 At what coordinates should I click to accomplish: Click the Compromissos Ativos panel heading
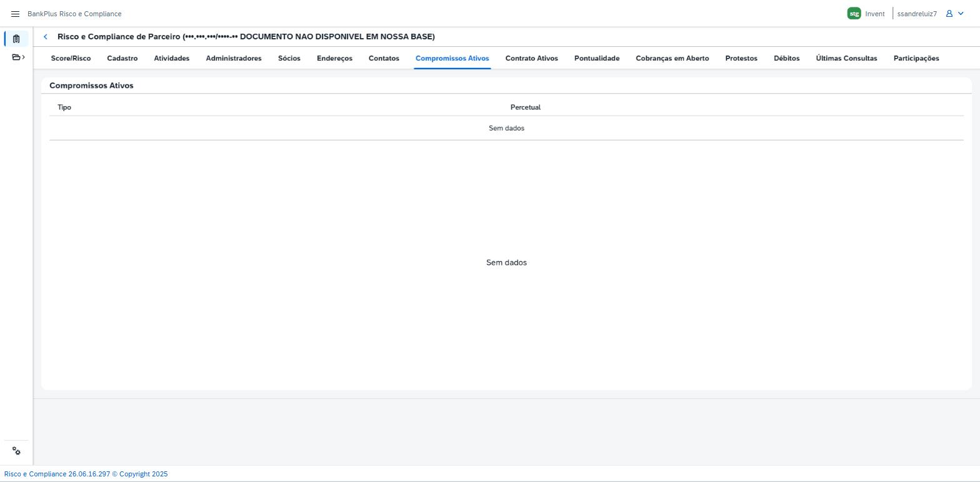(91, 86)
